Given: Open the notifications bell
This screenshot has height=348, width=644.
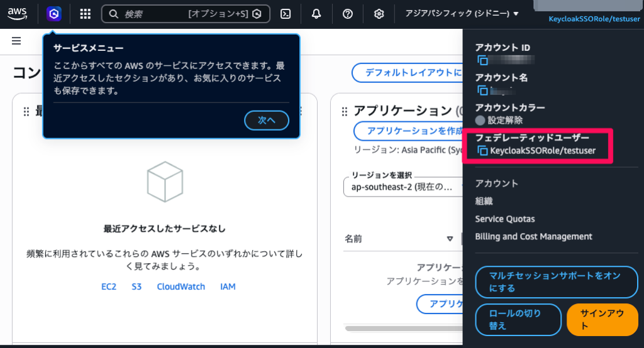Looking at the screenshot, I should pos(316,14).
